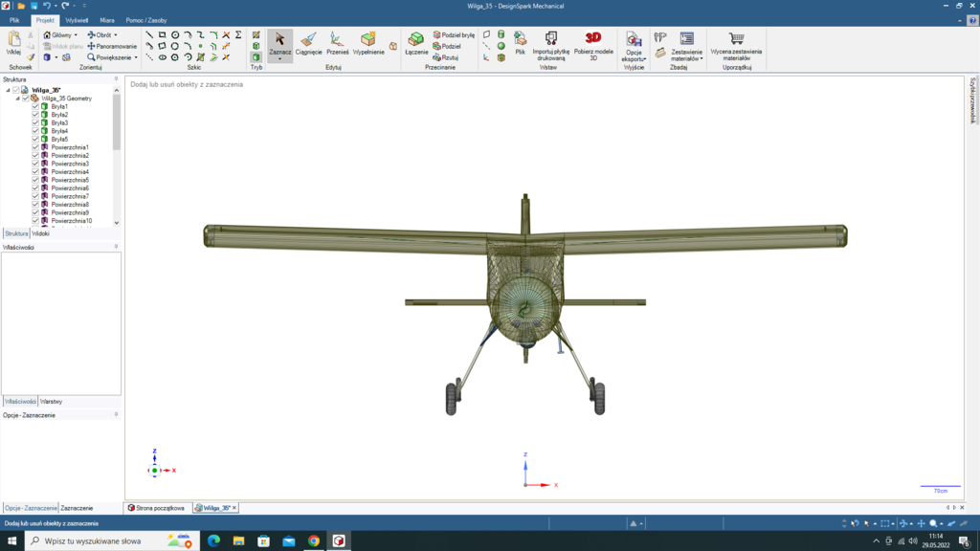Viewport: 980px width, 551px height.
Task: Click the Wypełnienie (Fill) tool
Action: pyautogui.click(x=368, y=42)
